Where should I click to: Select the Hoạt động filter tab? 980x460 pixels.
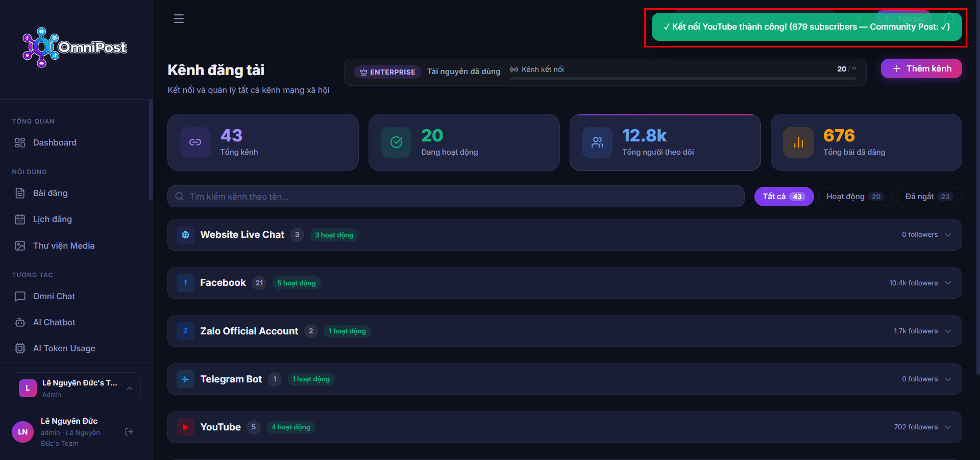[x=855, y=197]
